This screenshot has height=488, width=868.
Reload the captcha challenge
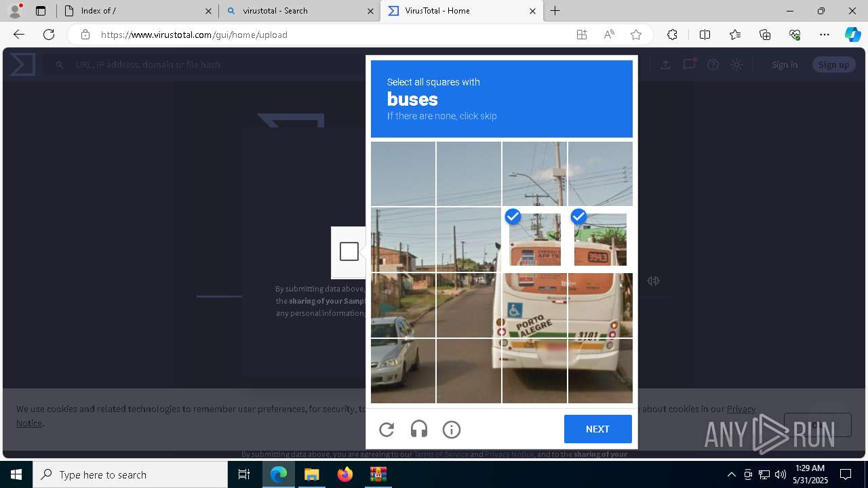tap(387, 429)
